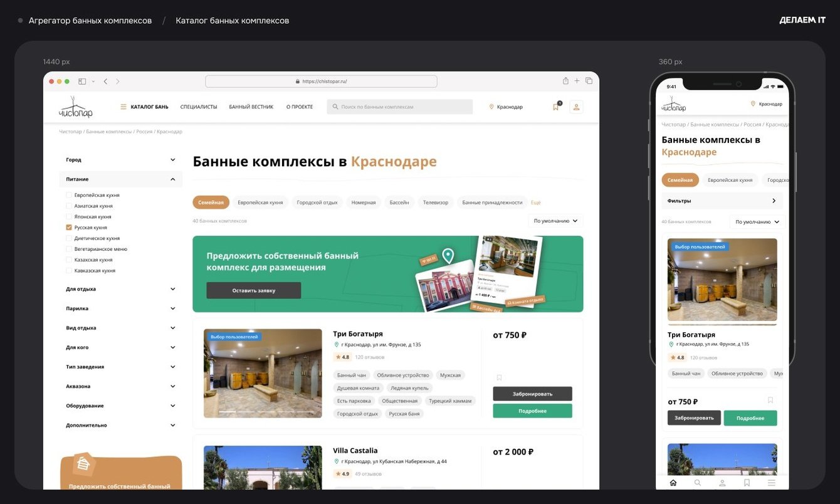Open Банный вестник in the top navigation
840x504 pixels.
coord(251,107)
